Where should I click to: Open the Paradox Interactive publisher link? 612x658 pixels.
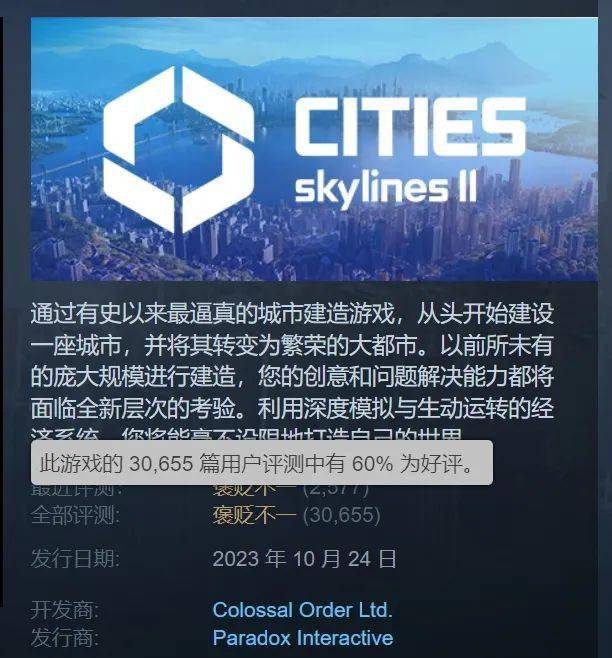coord(303,638)
